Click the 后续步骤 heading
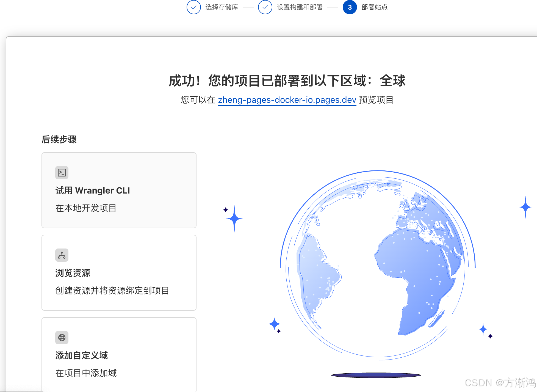Screen dimensions: 537x392 [59, 139]
